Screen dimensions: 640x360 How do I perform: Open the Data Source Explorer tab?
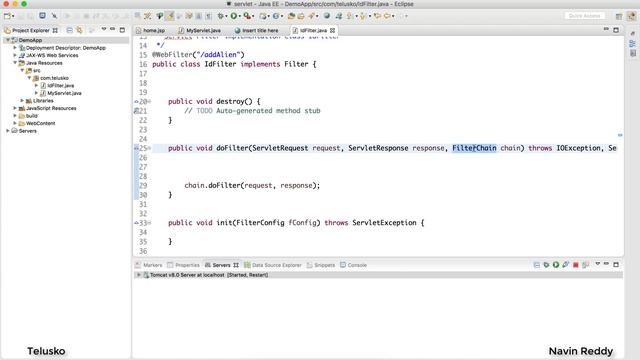[273, 265]
